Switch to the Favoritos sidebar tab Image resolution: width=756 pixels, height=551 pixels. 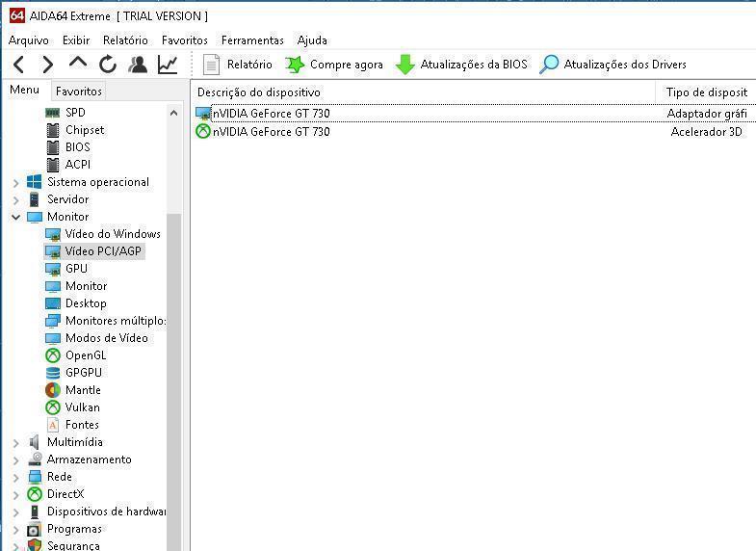click(x=79, y=92)
